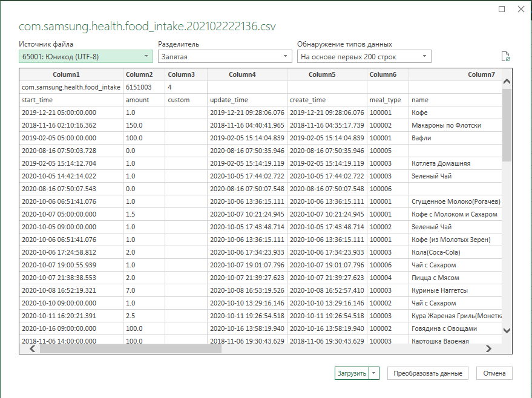Screen dimensions: 532x398
Task: Click the 2020-10-11 16:20:21.391 cell
Action: click(x=71, y=316)
